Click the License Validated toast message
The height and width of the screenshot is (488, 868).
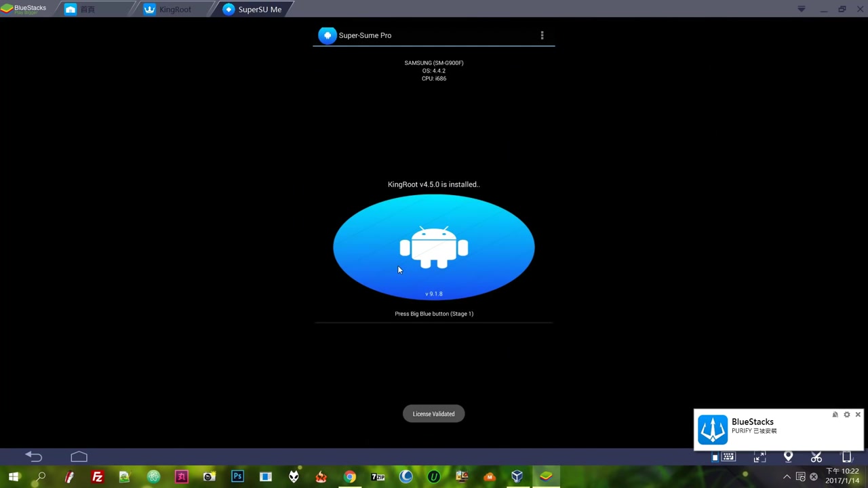[434, 414]
